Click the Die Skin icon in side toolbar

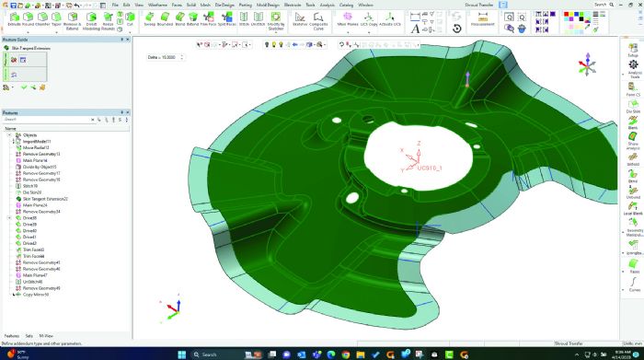point(633,106)
